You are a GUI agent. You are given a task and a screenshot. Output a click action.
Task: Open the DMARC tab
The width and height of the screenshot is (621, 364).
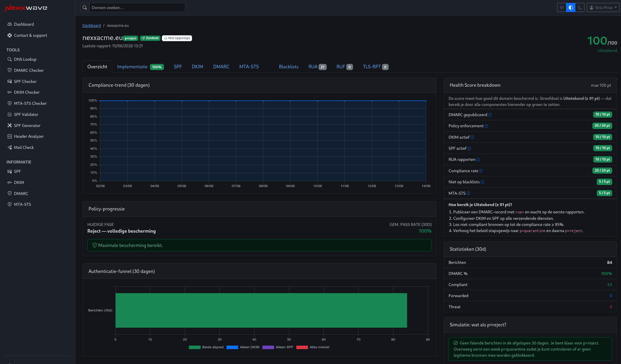coord(221,67)
